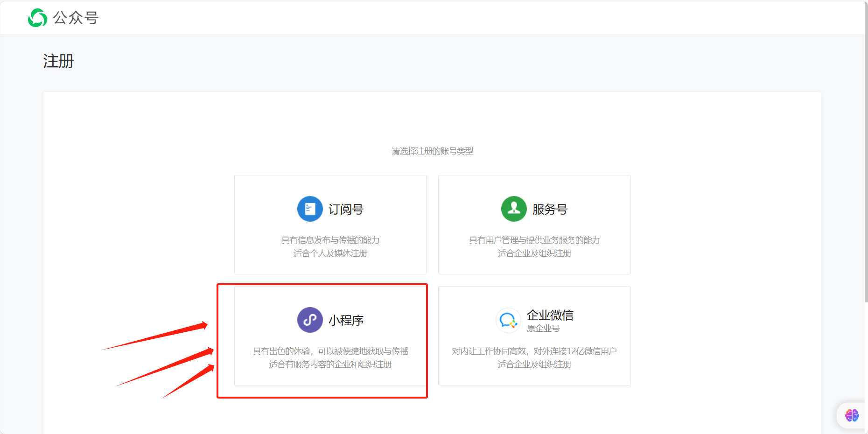
Task: Select the 小程序 account type title
Action: pyautogui.click(x=346, y=320)
